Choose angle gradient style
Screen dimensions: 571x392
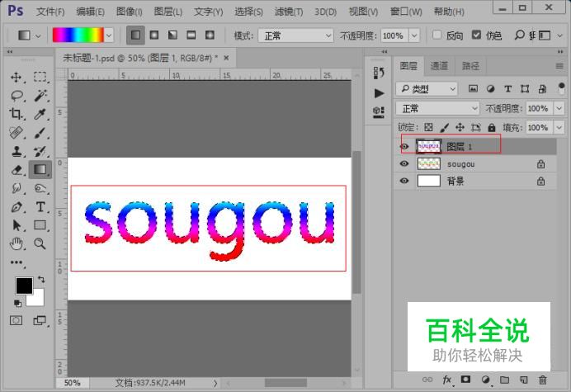point(172,35)
